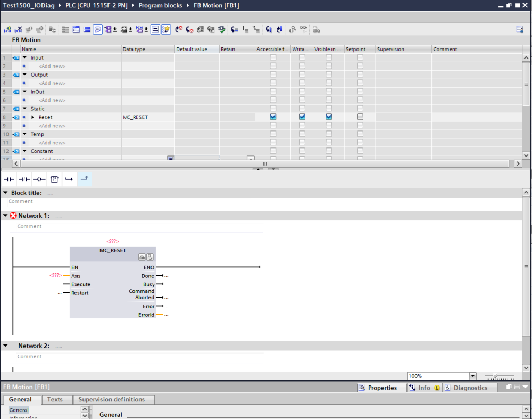Insert an empty box instruction
532x419 pixels.
pyautogui.click(x=54, y=179)
